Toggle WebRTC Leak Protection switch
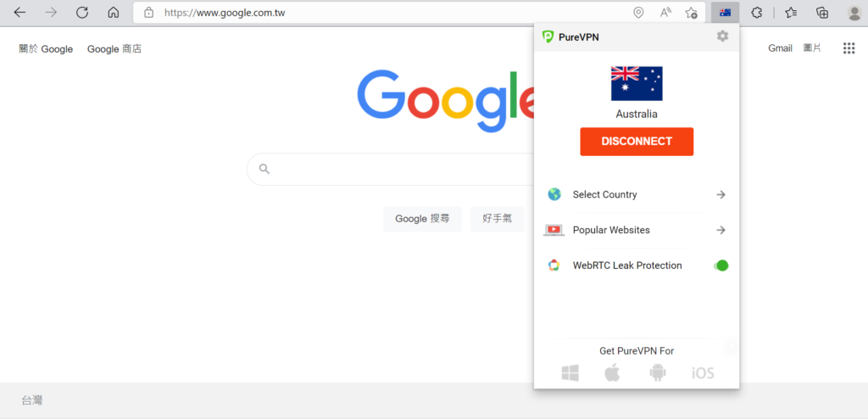Image resolution: width=868 pixels, height=419 pixels. pyautogui.click(x=721, y=265)
